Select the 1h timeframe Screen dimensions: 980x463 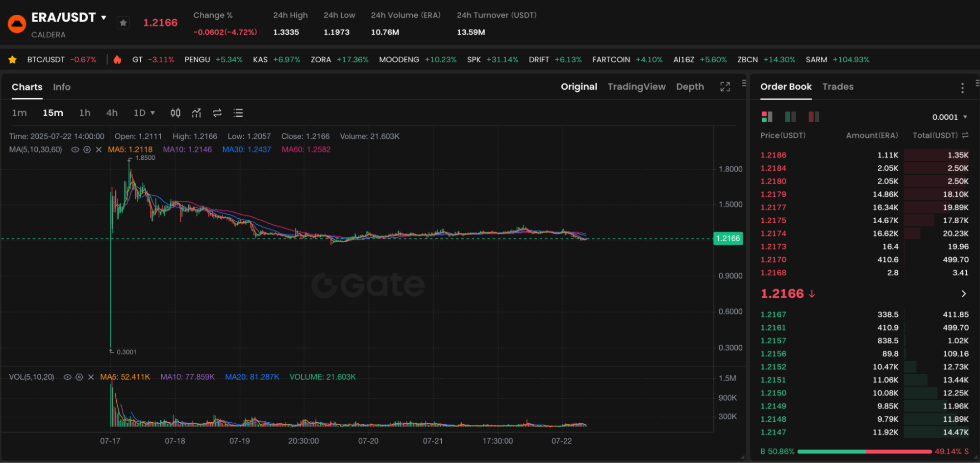pos(85,113)
